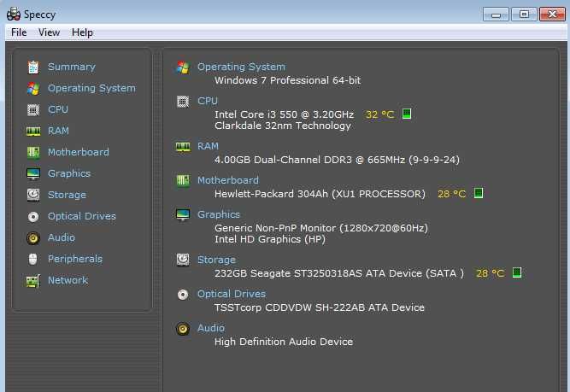Screen dimensions: 570x392
Task: Click the green motherboard temperature indicator icon
Action: point(479,193)
